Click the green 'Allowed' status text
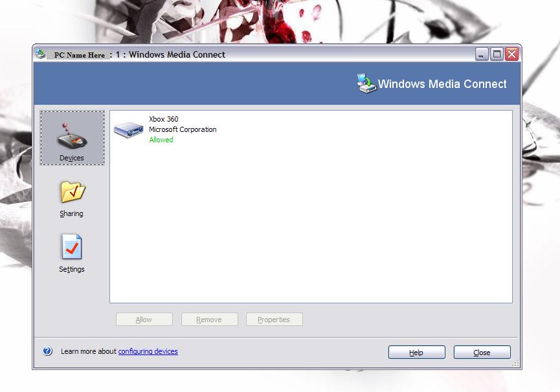Image resolution: width=560 pixels, height=392 pixels. click(161, 140)
